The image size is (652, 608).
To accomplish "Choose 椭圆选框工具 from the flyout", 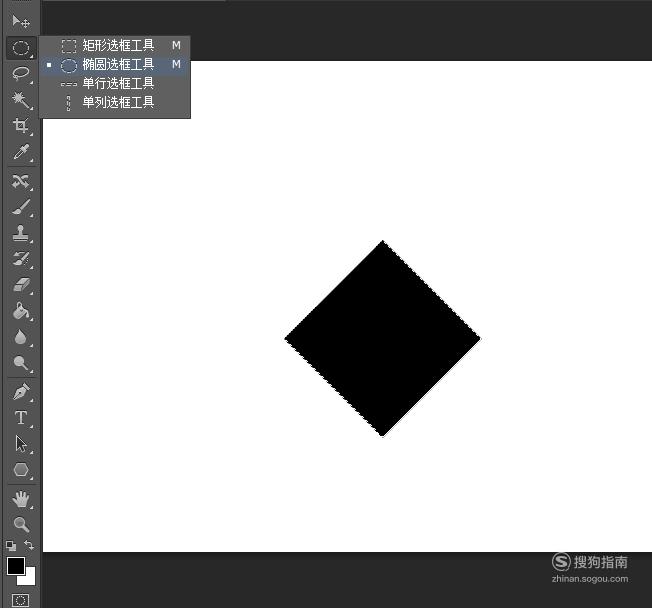I will (x=115, y=64).
